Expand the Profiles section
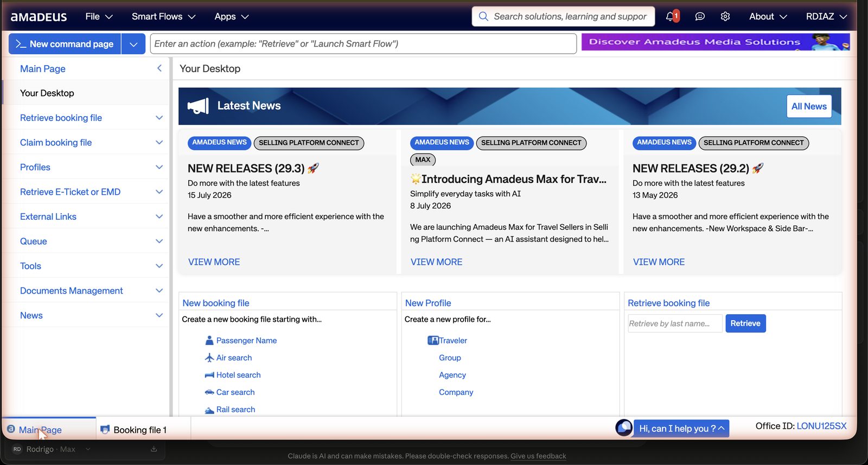This screenshot has width=868, height=465. click(x=159, y=167)
